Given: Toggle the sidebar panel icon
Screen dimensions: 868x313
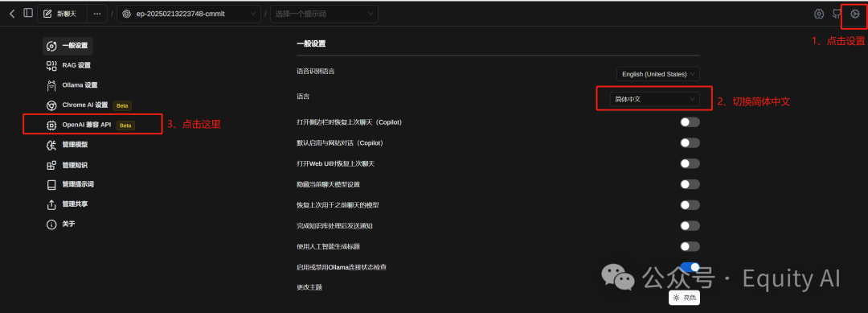Looking at the screenshot, I should [x=28, y=14].
